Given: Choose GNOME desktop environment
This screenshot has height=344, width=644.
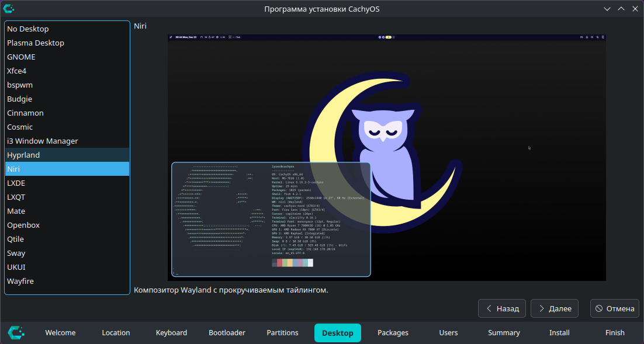Looking at the screenshot, I should point(67,57).
